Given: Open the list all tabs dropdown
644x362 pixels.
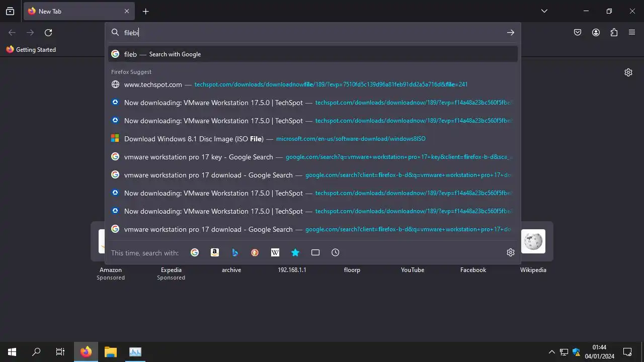Looking at the screenshot, I should click(544, 11).
